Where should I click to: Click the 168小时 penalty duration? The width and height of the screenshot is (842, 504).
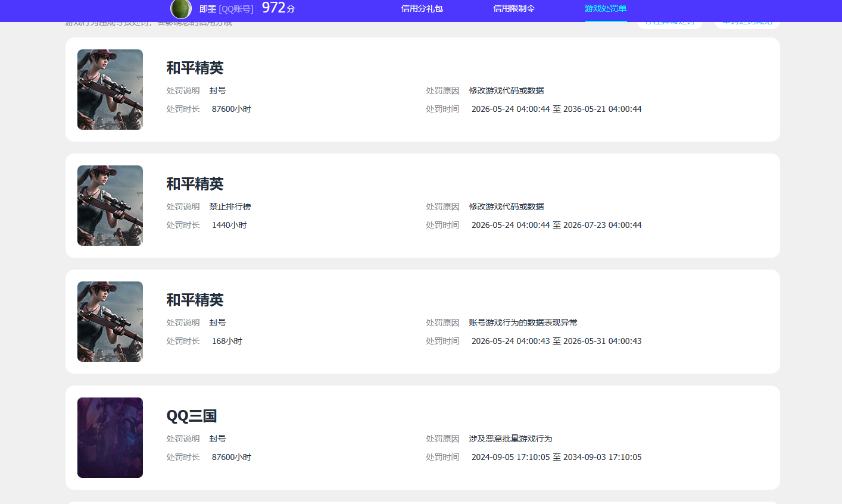click(x=227, y=341)
